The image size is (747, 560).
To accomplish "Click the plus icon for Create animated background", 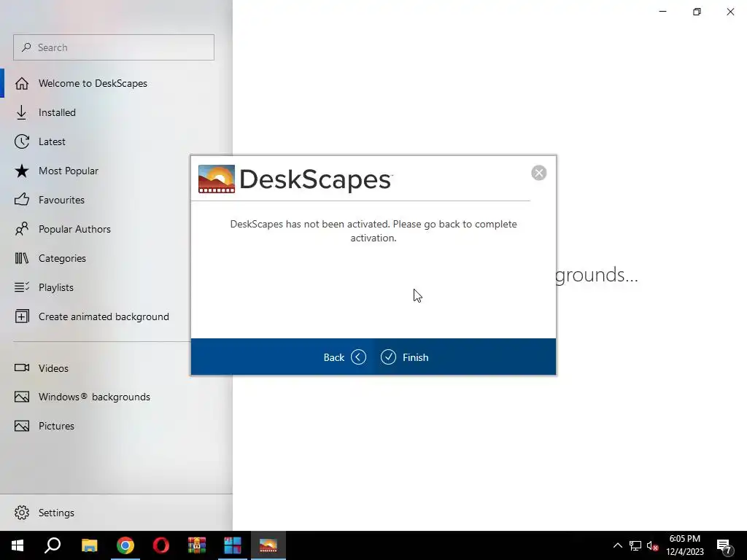I will (x=21, y=316).
